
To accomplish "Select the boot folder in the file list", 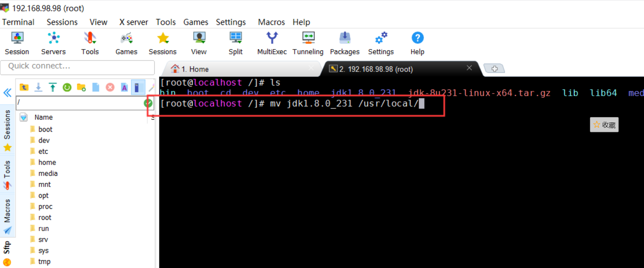I will tap(45, 129).
